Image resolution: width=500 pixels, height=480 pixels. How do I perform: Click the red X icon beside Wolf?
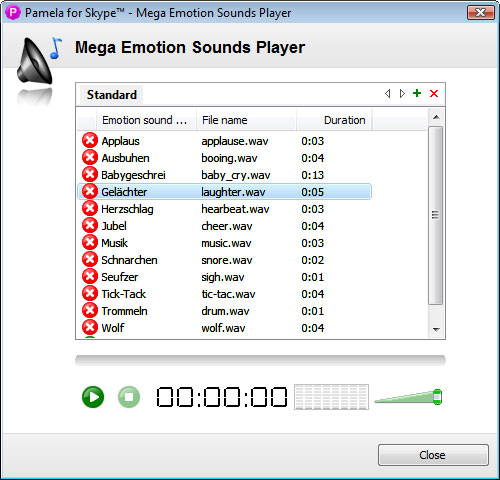[90, 327]
